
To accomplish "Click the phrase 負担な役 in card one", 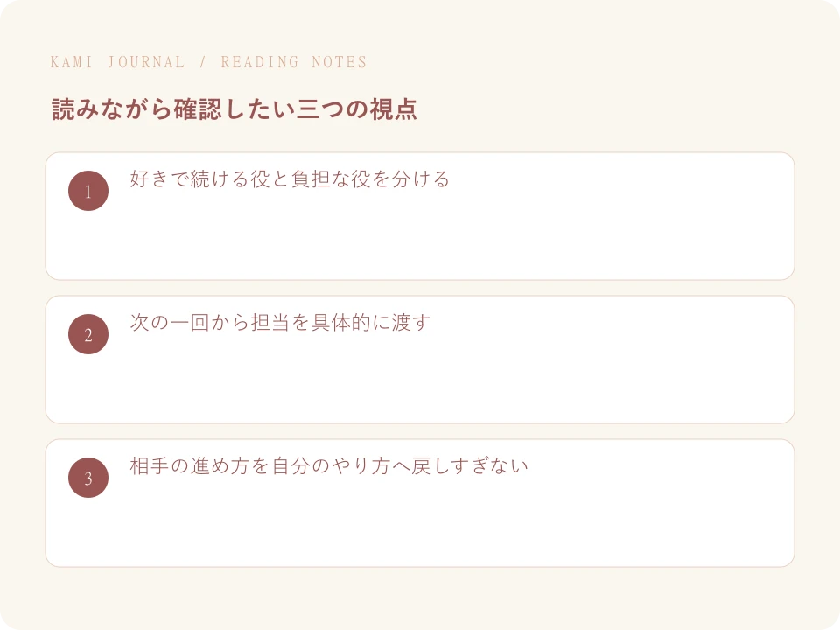I will pos(331,178).
